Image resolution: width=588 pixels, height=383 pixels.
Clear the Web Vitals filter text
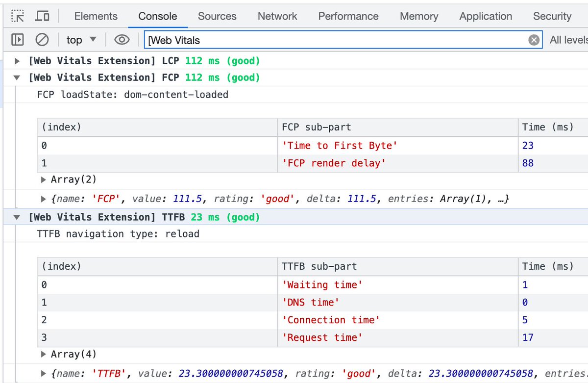(534, 40)
